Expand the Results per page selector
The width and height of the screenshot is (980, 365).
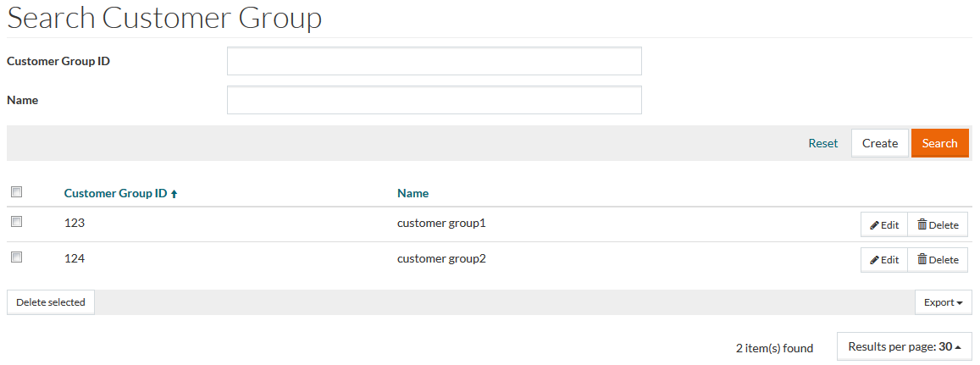[x=904, y=346]
